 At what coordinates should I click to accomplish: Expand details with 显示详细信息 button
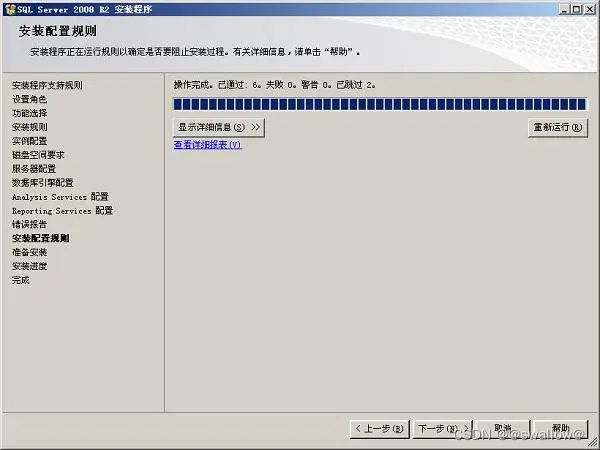[x=218, y=127]
